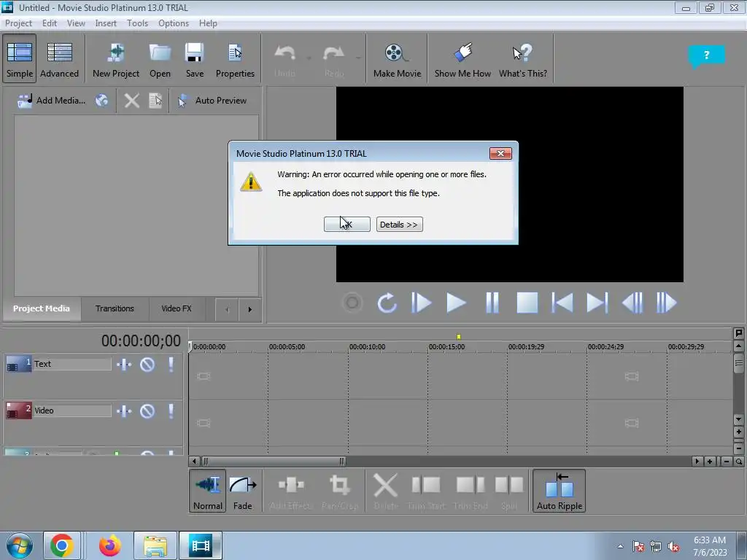Click the Pause button
This screenshot has height=560, width=747.
click(492, 303)
